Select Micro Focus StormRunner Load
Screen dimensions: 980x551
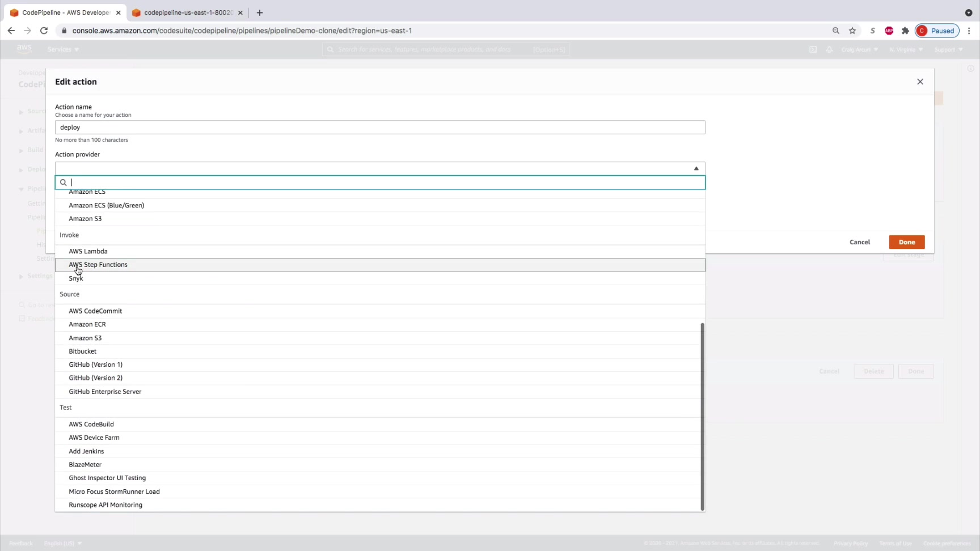[380, 491]
